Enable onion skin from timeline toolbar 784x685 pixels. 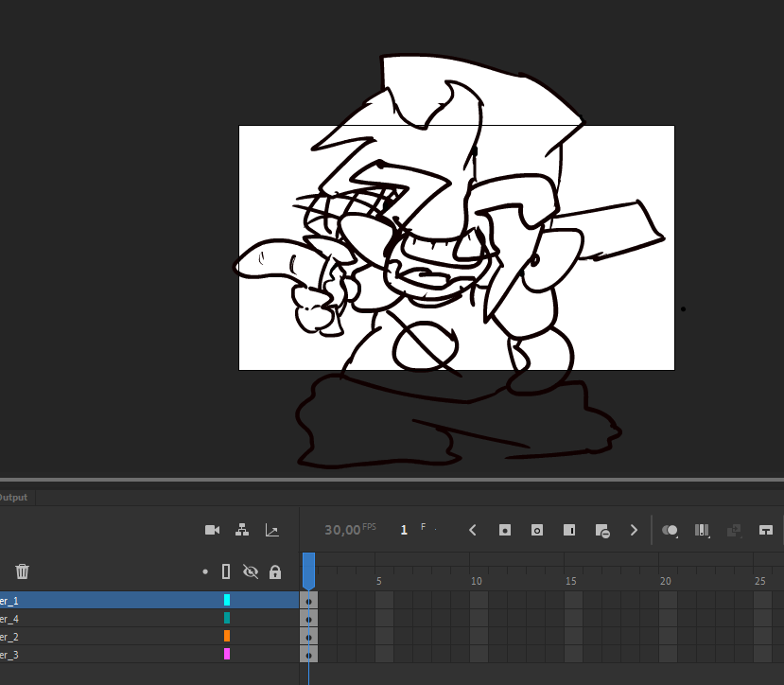coord(670,531)
